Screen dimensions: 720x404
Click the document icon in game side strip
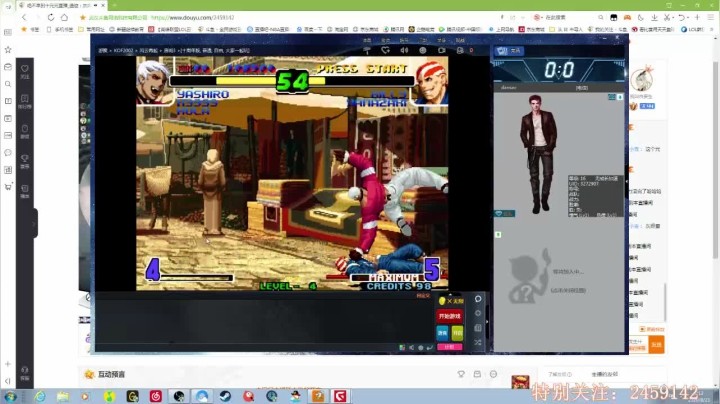478,328
